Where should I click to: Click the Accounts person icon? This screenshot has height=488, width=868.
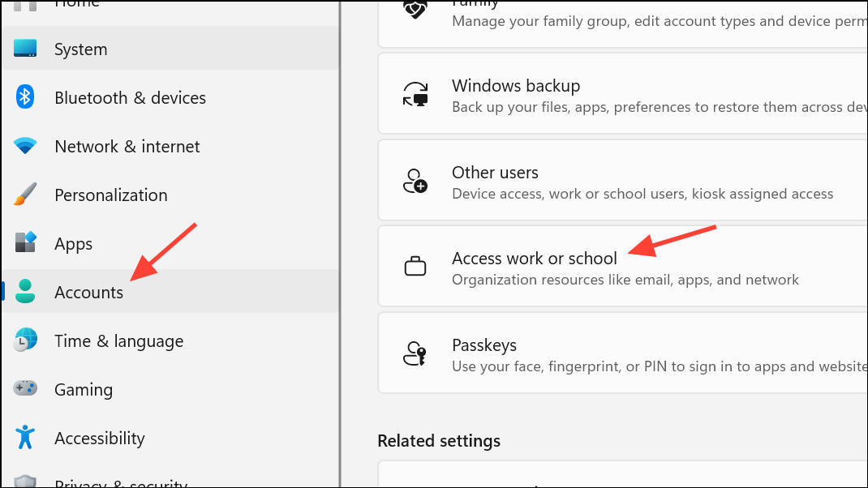tap(25, 291)
